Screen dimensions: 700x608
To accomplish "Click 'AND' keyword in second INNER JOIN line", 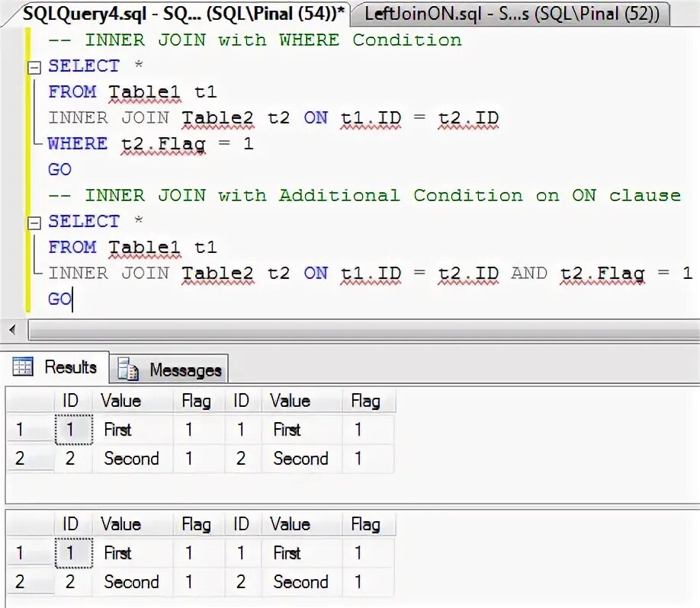I will tap(529, 273).
